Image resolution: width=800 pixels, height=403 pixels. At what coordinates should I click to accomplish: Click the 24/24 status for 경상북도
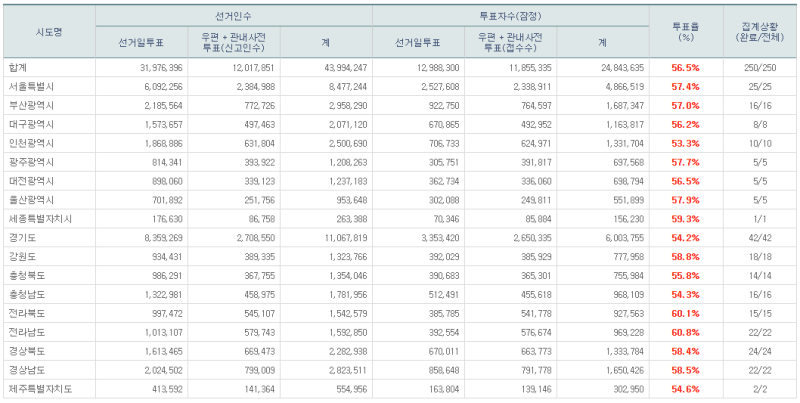pos(760,351)
